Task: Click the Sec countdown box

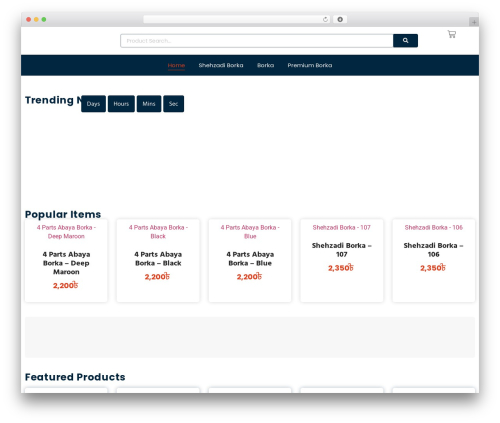Action: [x=173, y=104]
